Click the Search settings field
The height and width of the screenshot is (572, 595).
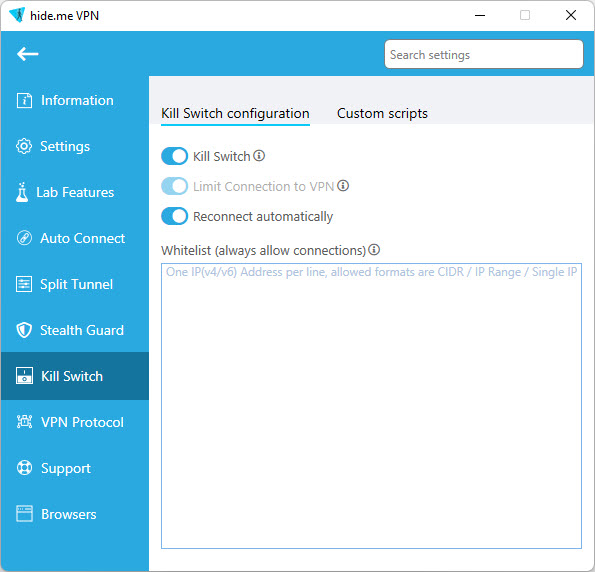click(x=484, y=54)
